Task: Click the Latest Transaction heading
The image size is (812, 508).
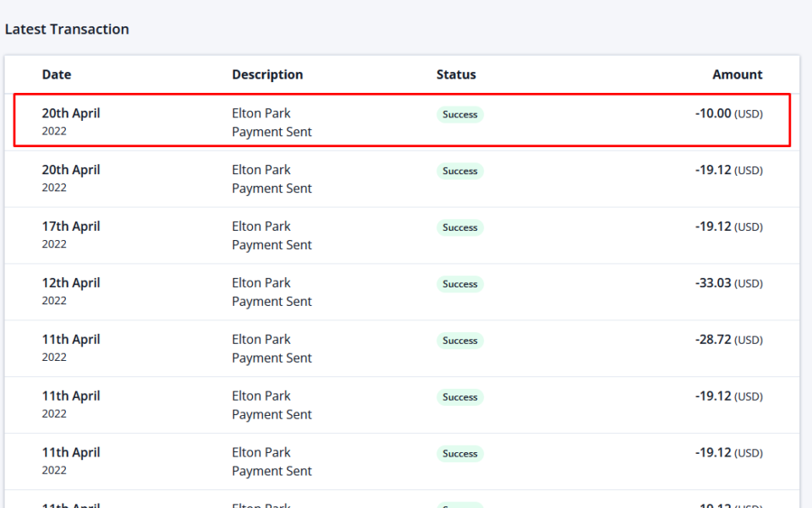Action: click(67, 29)
